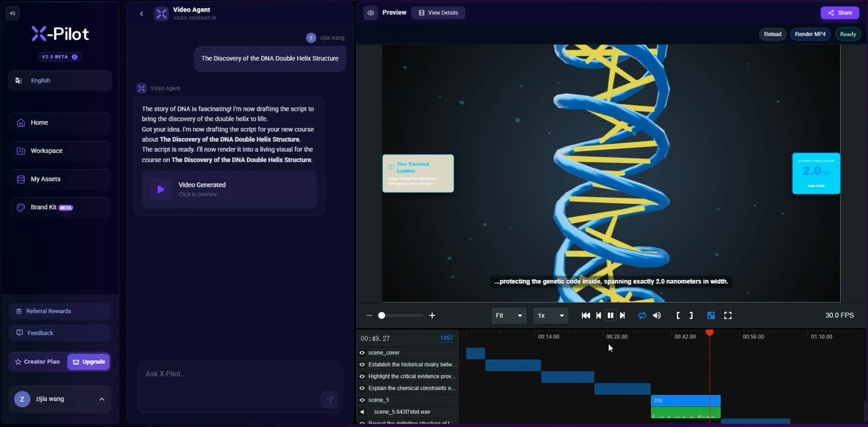Hide the scene_5 track
The height and width of the screenshot is (427, 868).
pyautogui.click(x=362, y=400)
